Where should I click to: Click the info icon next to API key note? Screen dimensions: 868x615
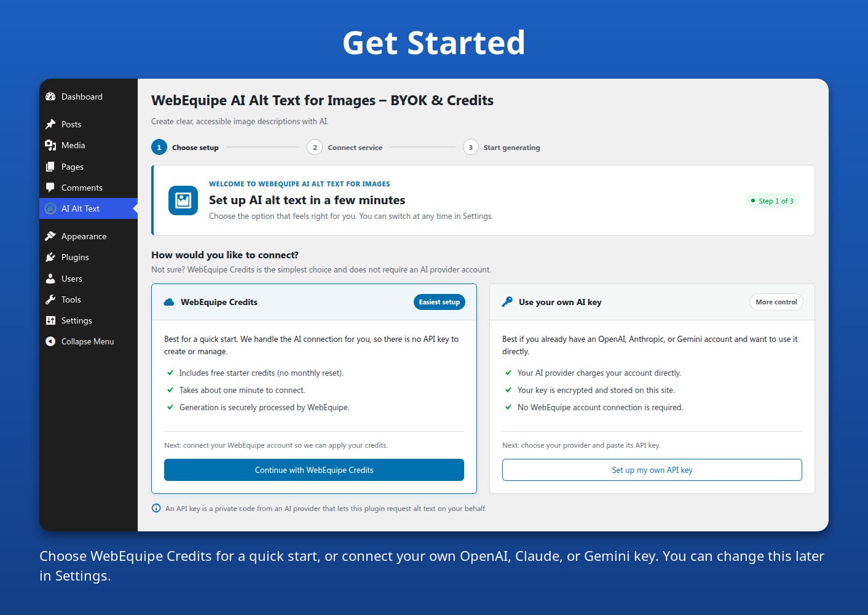(x=156, y=508)
